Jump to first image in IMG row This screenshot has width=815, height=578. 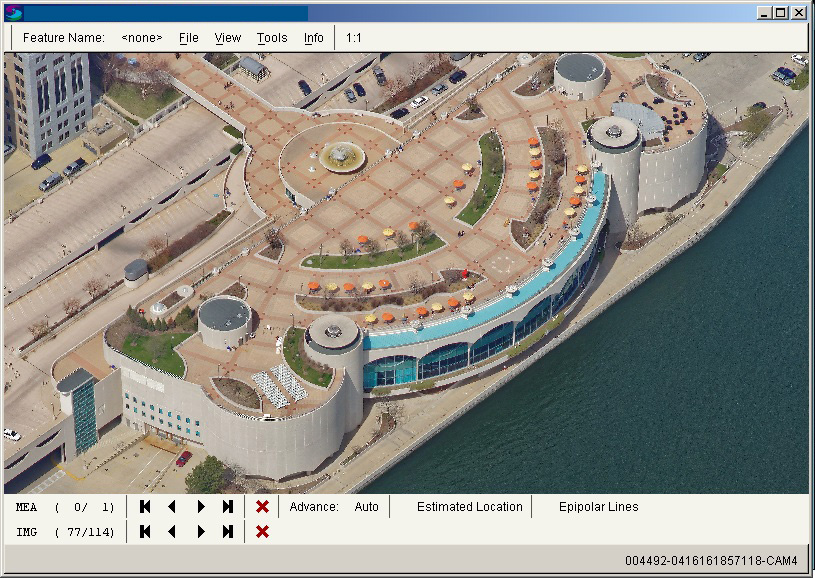(x=145, y=532)
